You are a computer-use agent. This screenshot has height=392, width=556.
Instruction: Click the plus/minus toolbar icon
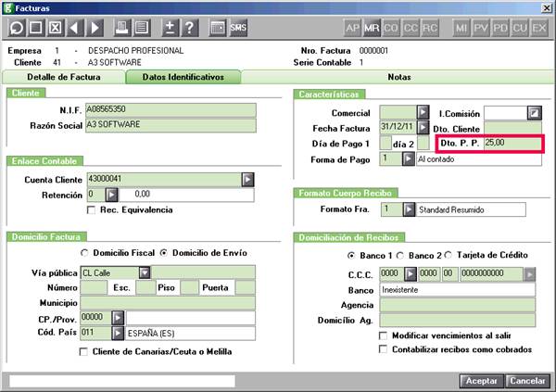pyautogui.click(x=170, y=27)
